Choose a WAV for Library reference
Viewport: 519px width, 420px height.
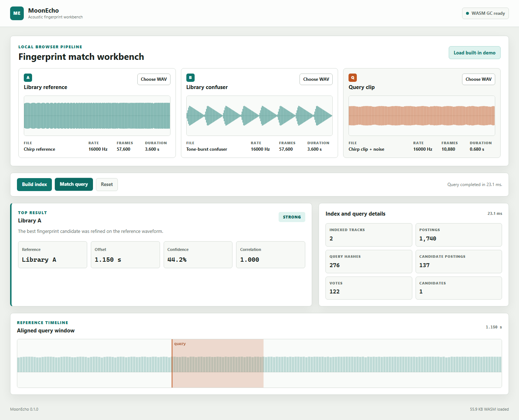tap(154, 79)
